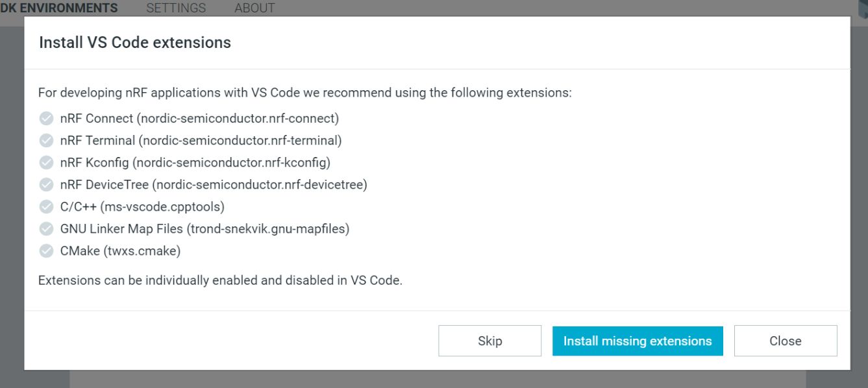The image size is (868, 388).
Task: Click the check icon beside nRF Connect
Action: pos(46,118)
